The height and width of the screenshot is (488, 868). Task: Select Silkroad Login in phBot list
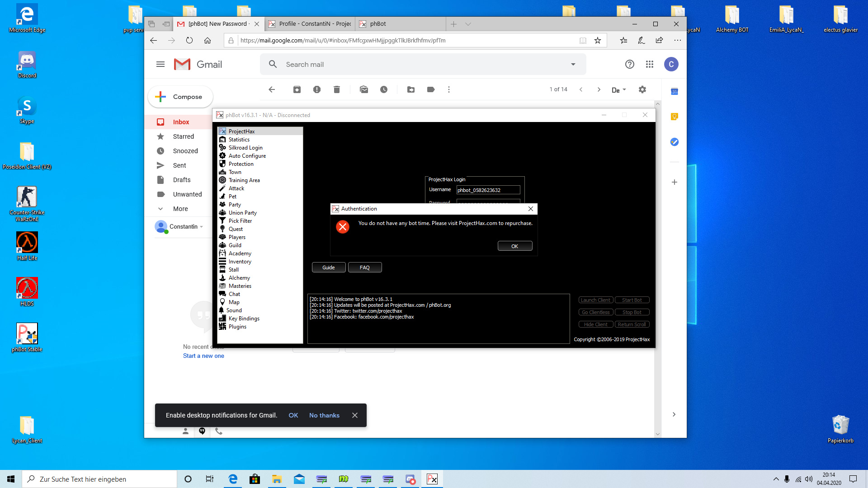(x=245, y=148)
